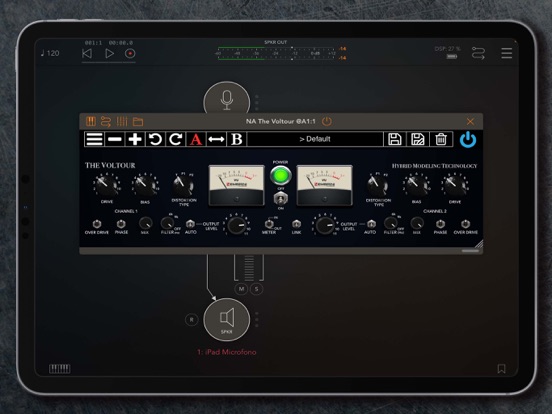Flip the Channel 2 Auto output switch

pyautogui.click(x=371, y=224)
